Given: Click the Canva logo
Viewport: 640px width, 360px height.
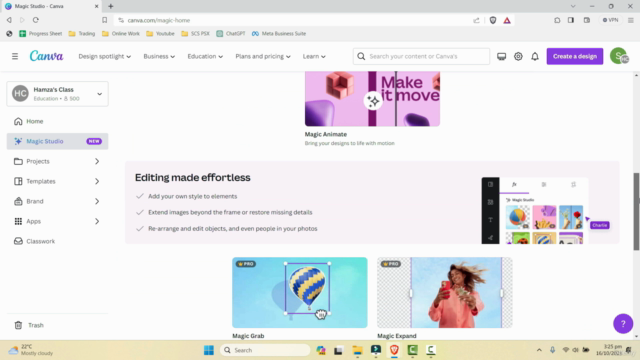Looking at the screenshot, I should [47, 56].
